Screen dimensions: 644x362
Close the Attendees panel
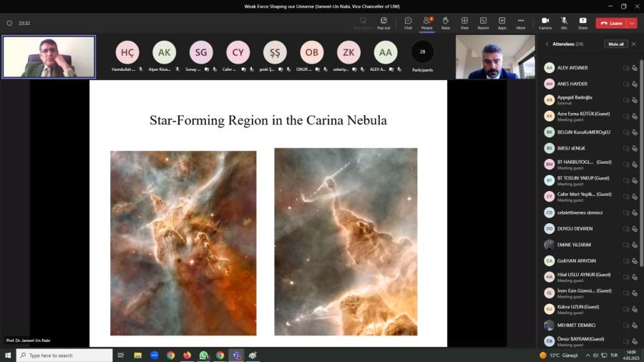(633, 44)
